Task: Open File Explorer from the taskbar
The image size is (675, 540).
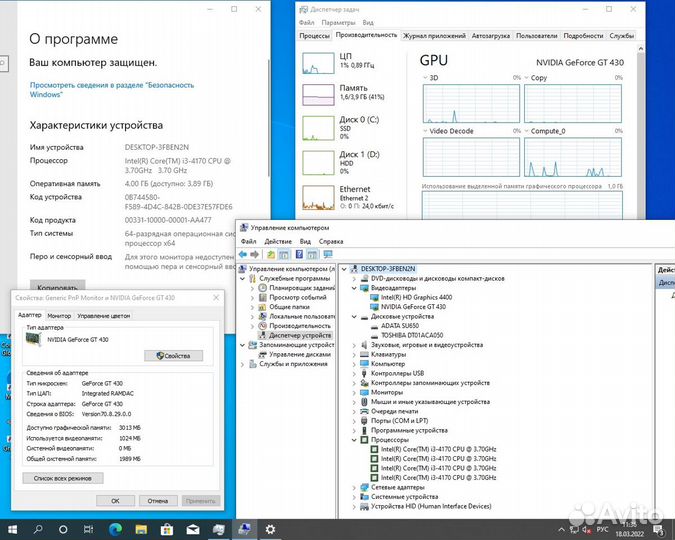Action: [141, 529]
